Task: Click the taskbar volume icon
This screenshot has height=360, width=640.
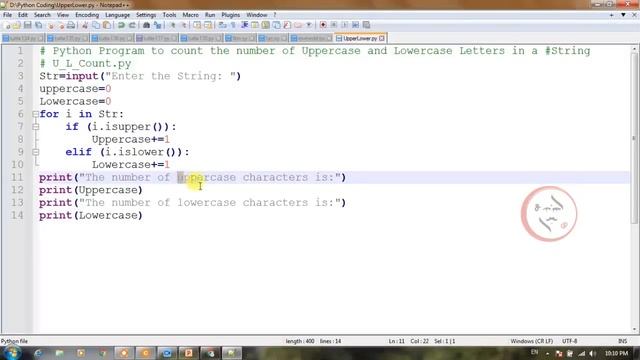Action: pos(593,353)
